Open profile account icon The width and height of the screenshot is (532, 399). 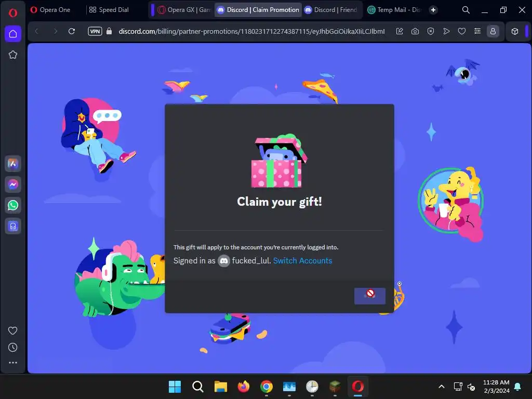pos(493,31)
